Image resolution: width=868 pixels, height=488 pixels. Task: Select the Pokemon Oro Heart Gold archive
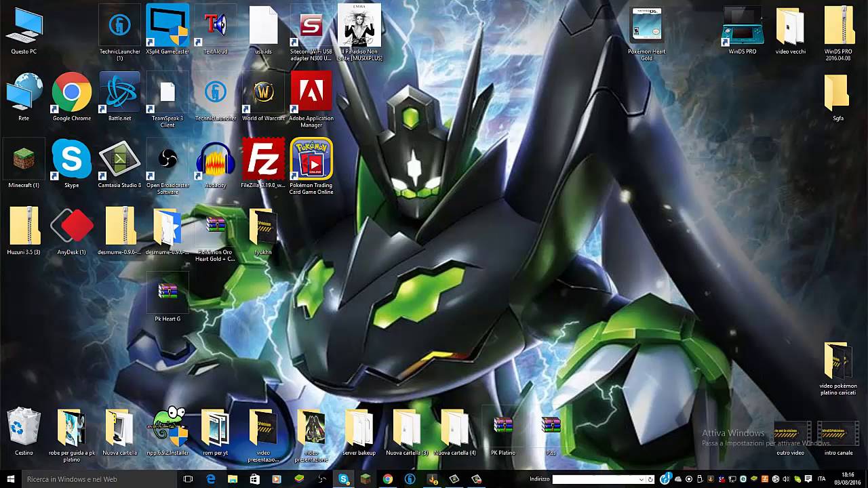coord(216,235)
